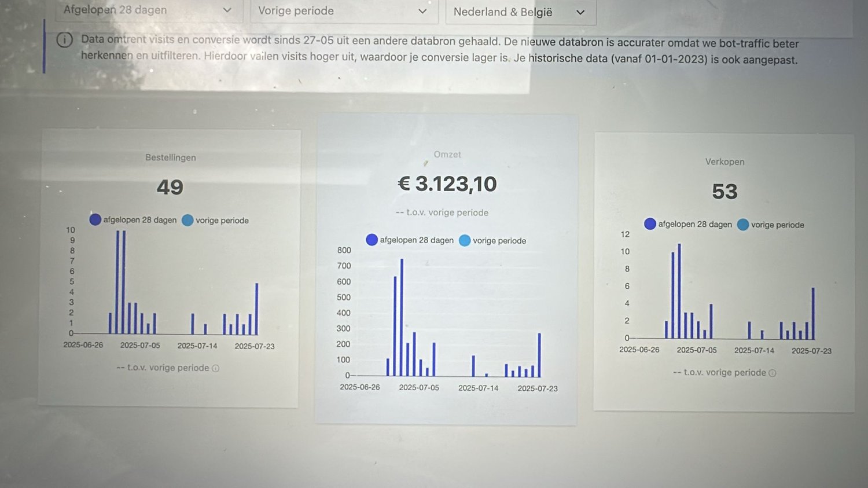Click the Omzet total € 3.123,10
Image resolution: width=868 pixels, height=488 pixels.
447,184
